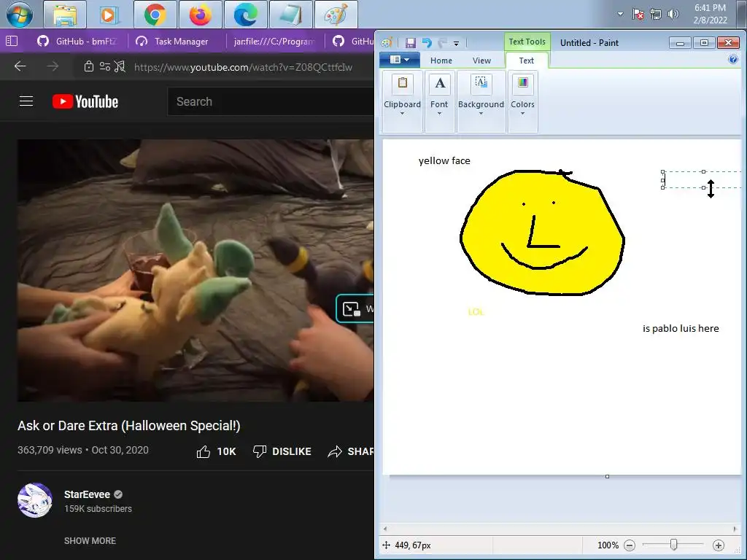Click in the YouTube Search field
Viewport: 747px width, 560px height.
point(271,101)
